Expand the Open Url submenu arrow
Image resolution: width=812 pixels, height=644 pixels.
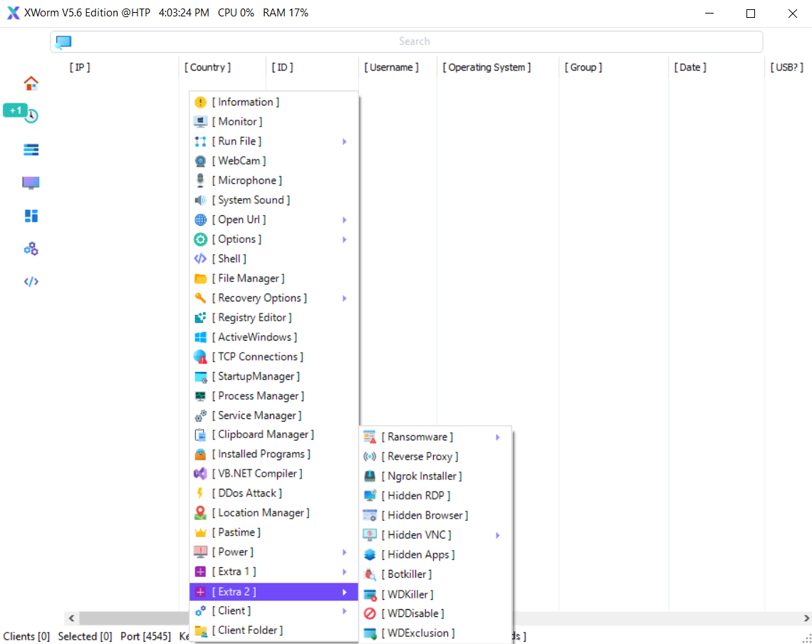[344, 220]
